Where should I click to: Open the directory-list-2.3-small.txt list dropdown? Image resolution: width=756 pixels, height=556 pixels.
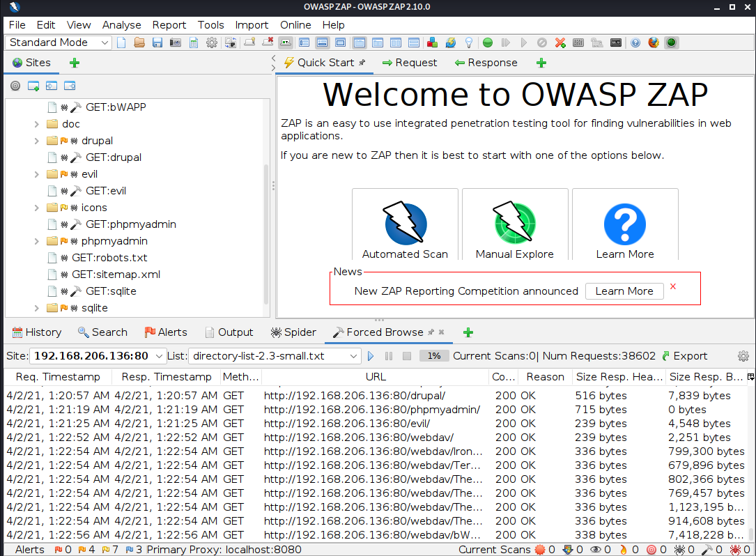pyautogui.click(x=275, y=356)
